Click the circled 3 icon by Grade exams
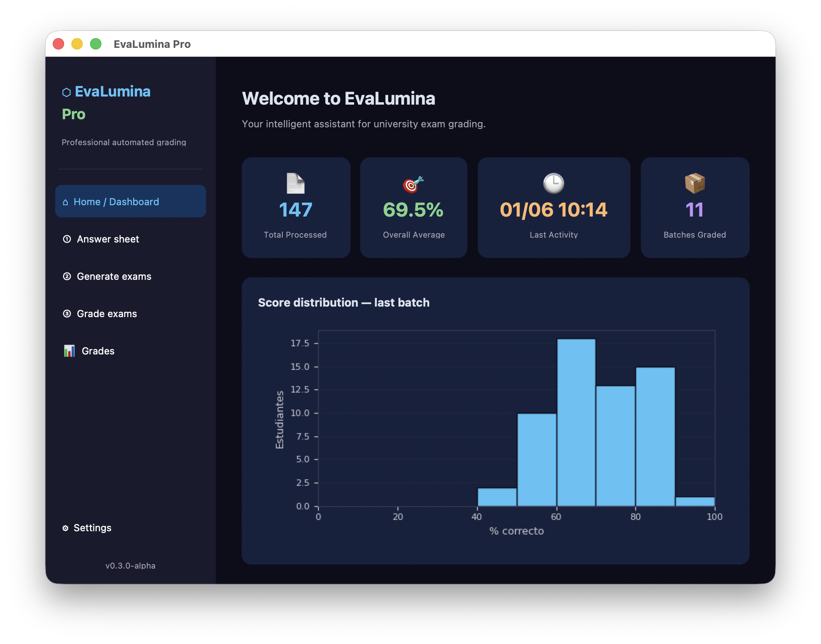The image size is (821, 644). click(67, 313)
